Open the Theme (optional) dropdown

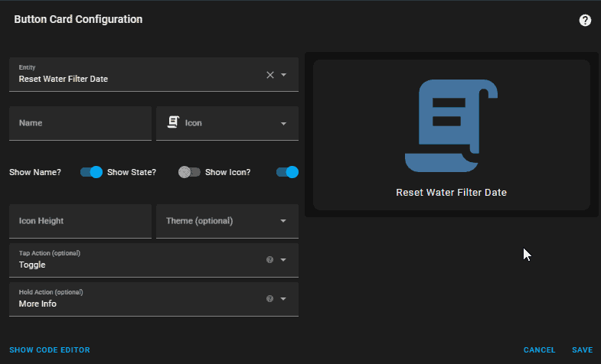(227, 221)
